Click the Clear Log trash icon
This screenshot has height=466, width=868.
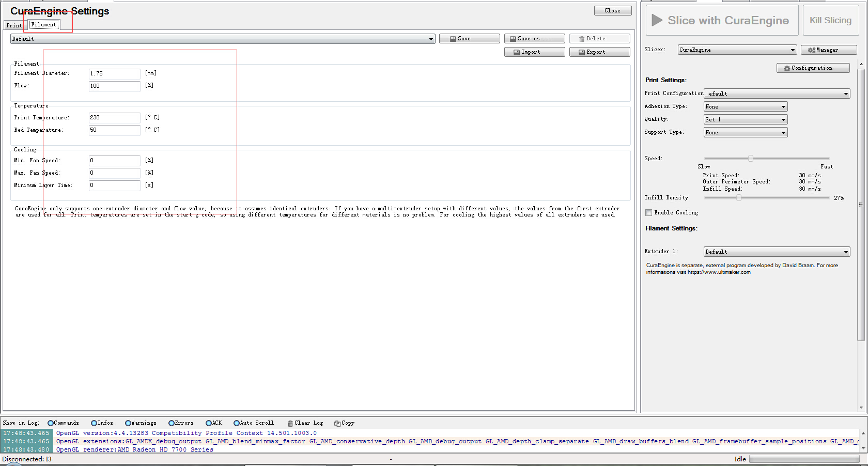tap(290, 423)
